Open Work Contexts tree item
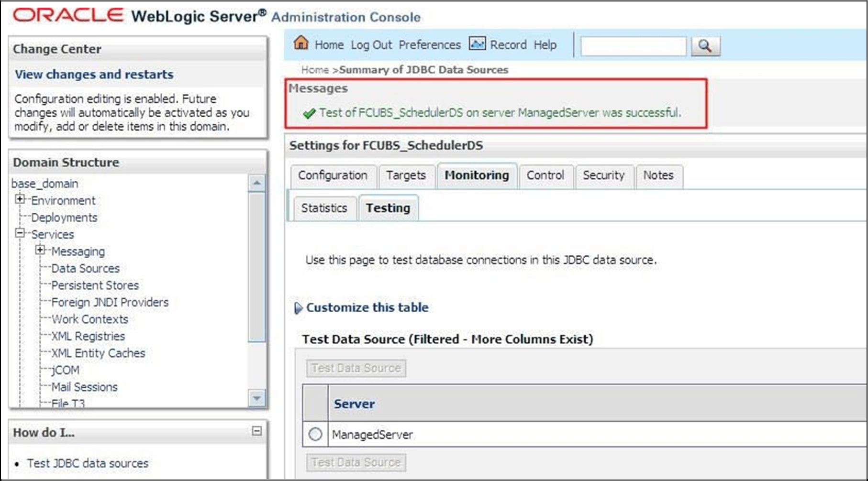Image resolution: width=868 pixels, height=481 pixels. (x=89, y=319)
